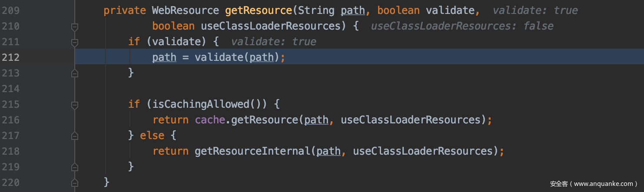This screenshot has height=192, width=644.
Task: Click fold end marker on line 213
Action: pos(75,73)
